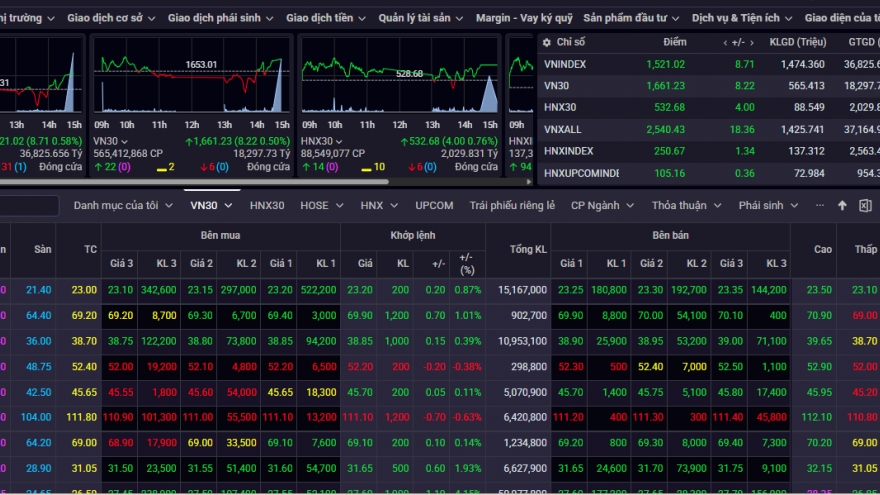Open the Danh mục của tôi dropdown
Viewport: 880px width, 495px height.
click(123, 205)
